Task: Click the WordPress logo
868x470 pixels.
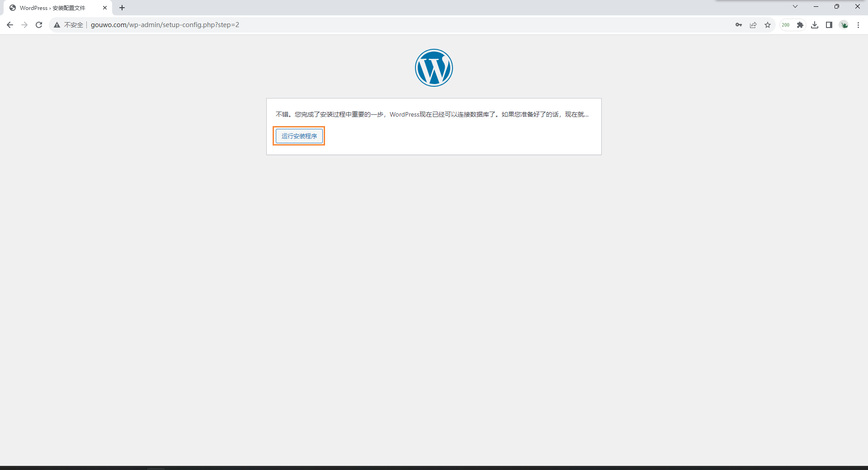Action: click(x=434, y=68)
